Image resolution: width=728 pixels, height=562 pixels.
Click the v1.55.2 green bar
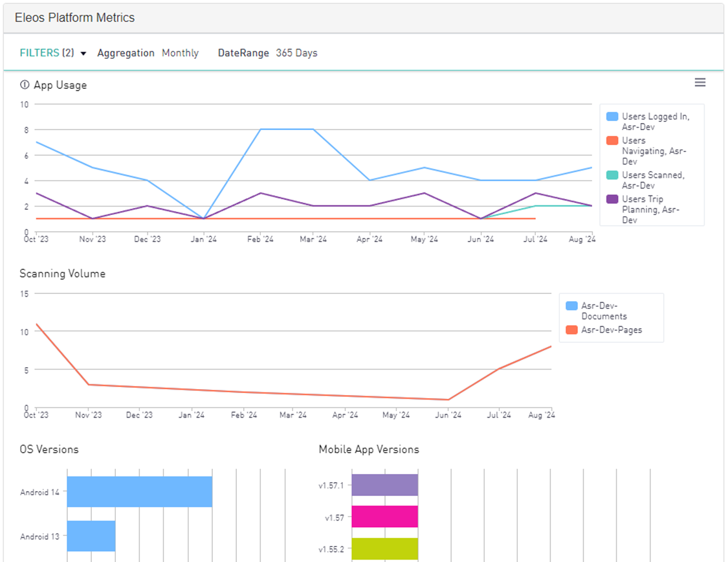point(384,548)
